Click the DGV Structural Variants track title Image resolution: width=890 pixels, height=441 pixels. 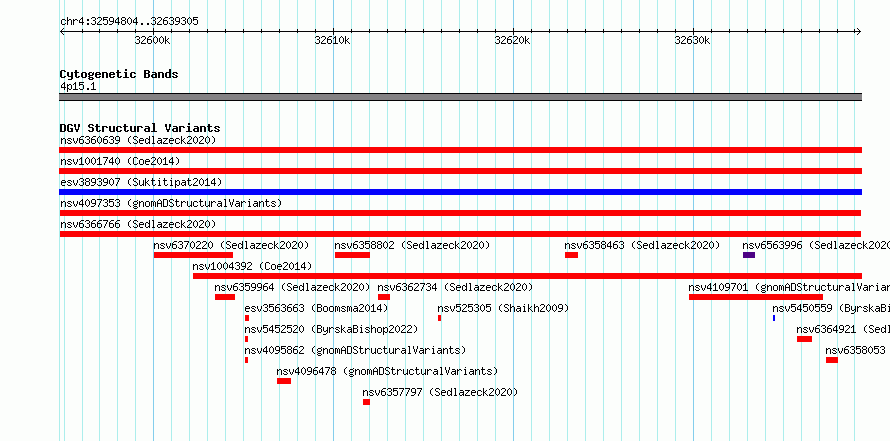(x=140, y=128)
